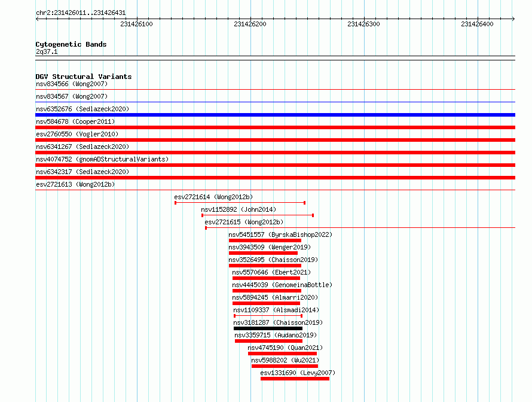532x402 pixels.
Task: Click the nsv4445039 (GenomeinaBottle) label
Action: coord(282,285)
